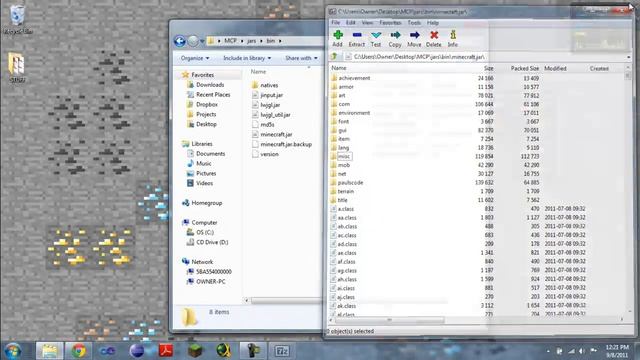This screenshot has height=360, width=640.
Task: Click the Explorer horizontal scrollbar
Action: click(x=286, y=301)
